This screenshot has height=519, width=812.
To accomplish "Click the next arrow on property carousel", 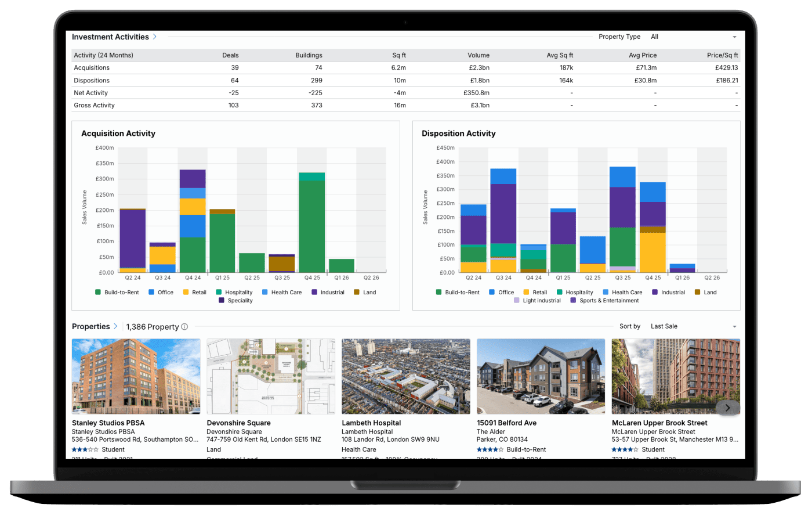I will pos(727,408).
